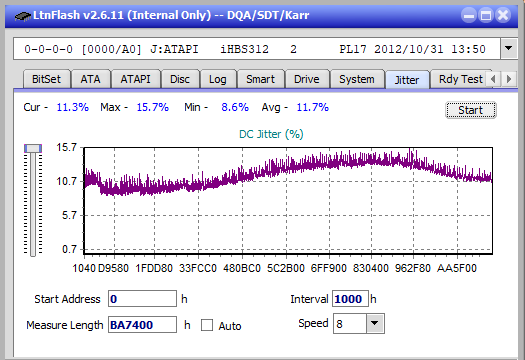This screenshot has width=525, height=360.
Task: Click the DC Jitter (%) chart title
Action: coord(271,134)
